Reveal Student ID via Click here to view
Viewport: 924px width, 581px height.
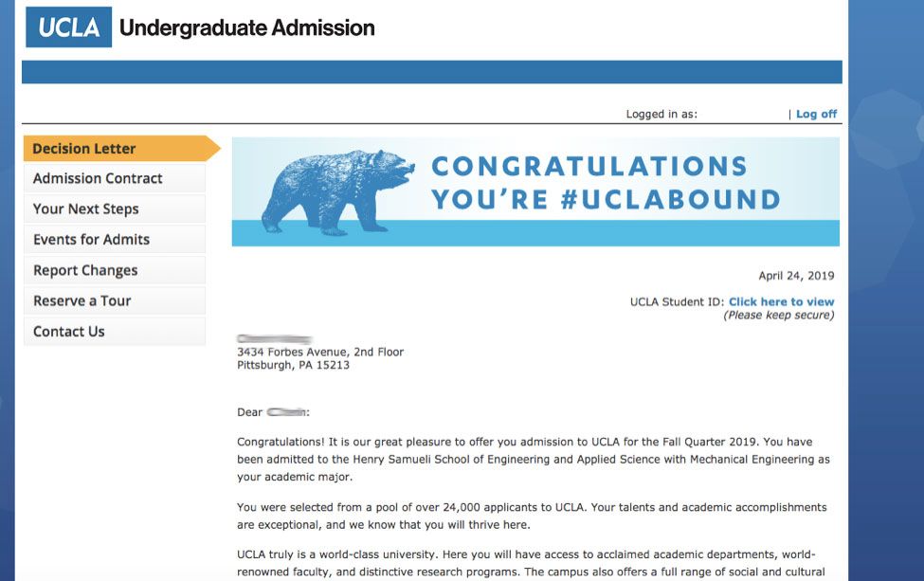pos(781,302)
